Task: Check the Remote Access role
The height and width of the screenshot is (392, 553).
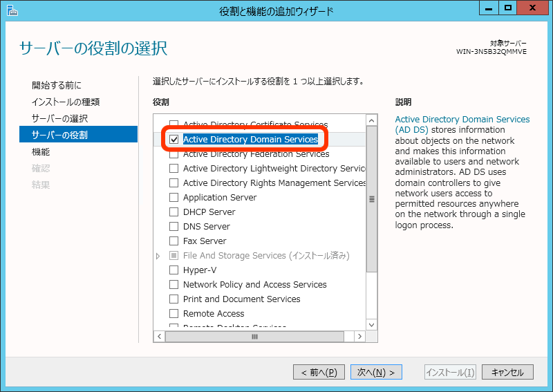Action: point(174,313)
